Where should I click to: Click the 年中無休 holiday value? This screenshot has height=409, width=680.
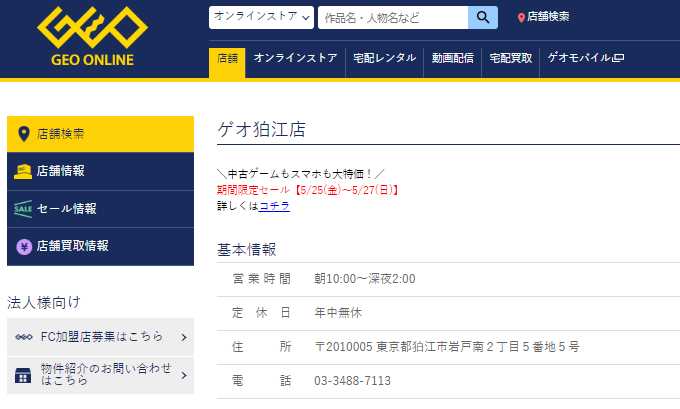point(338,312)
